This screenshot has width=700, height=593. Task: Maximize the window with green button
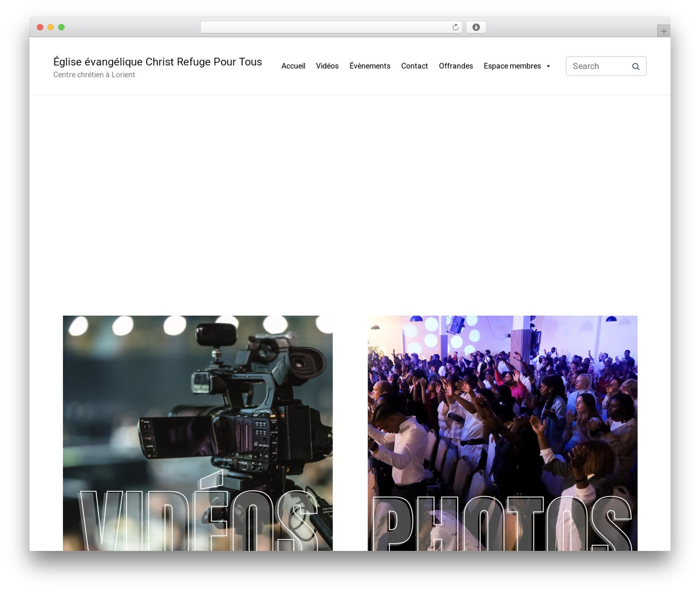61,27
